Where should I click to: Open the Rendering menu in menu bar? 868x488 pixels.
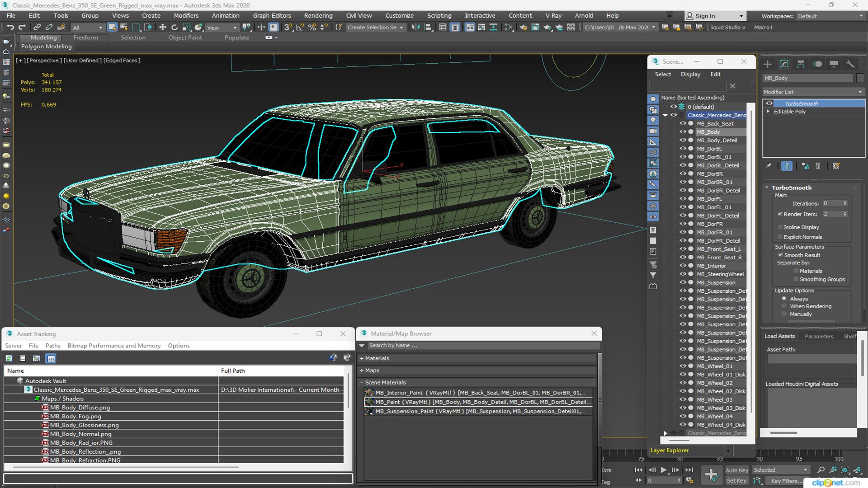point(316,15)
